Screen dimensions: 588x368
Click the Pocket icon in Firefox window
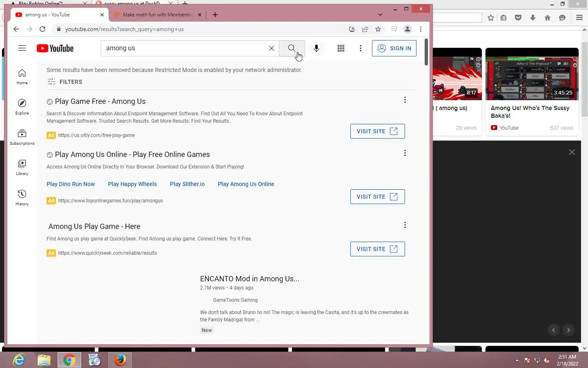tap(518, 18)
